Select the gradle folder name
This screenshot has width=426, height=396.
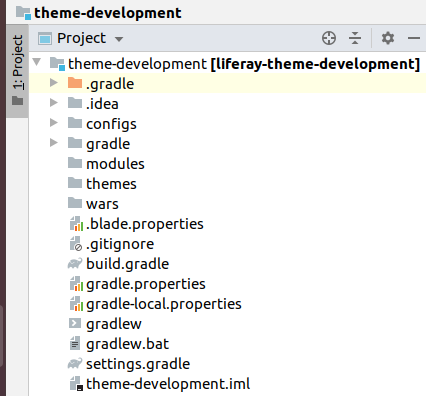[x=108, y=144]
